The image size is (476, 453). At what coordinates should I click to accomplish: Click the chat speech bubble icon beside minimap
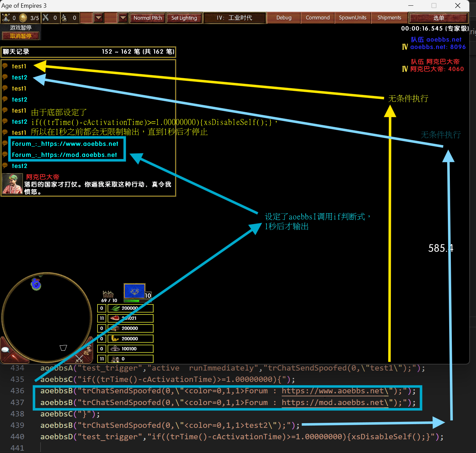(5, 350)
